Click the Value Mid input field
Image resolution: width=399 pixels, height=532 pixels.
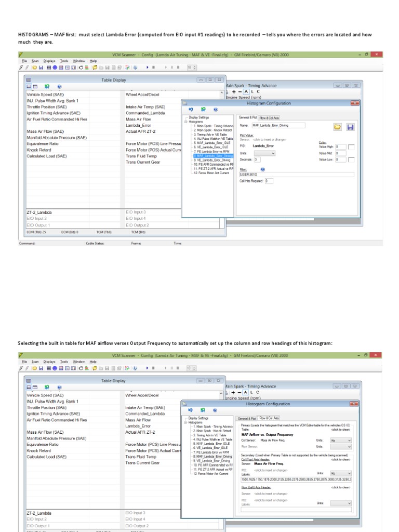pyautogui.click(x=341, y=153)
